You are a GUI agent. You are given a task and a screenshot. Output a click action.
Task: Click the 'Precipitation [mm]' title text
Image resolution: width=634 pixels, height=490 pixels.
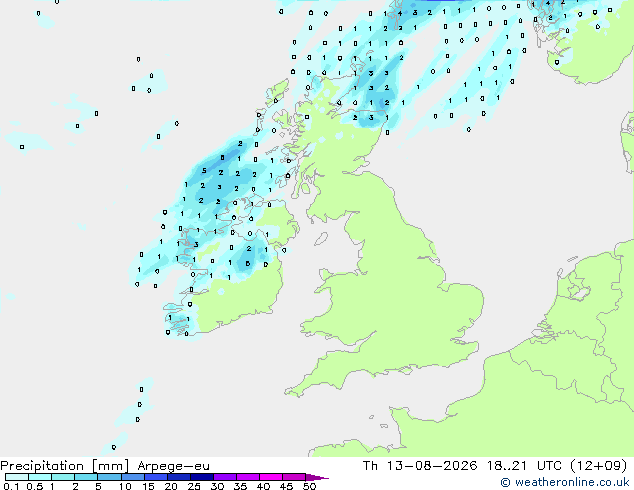coord(65,466)
